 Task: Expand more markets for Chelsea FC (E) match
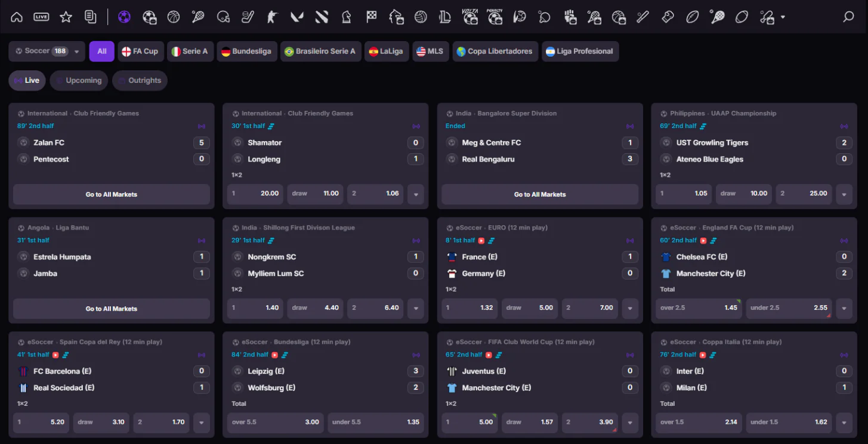(844, 308)
